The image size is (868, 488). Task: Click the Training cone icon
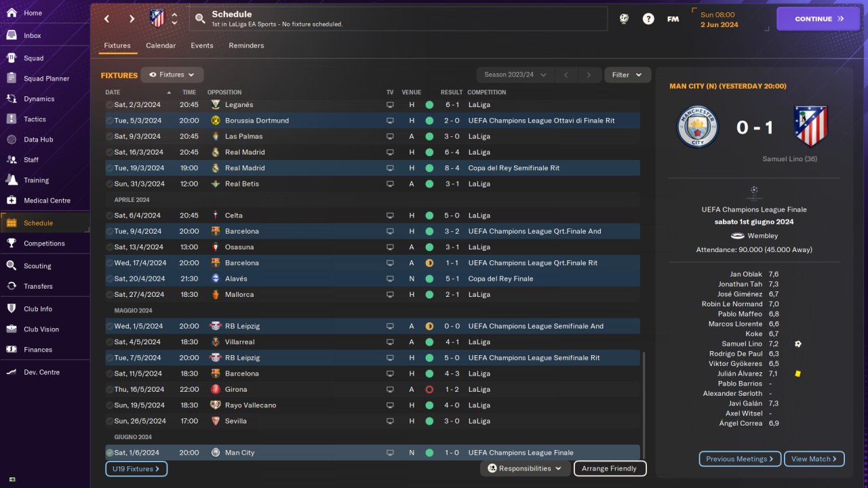click(12, 180)
